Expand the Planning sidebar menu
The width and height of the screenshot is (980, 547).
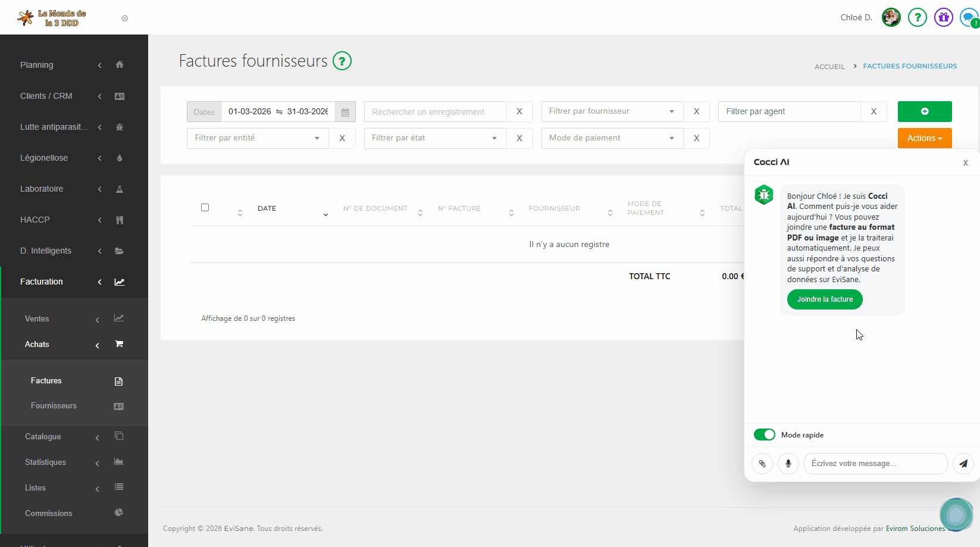pyautogui.click(x=37, y=65)
